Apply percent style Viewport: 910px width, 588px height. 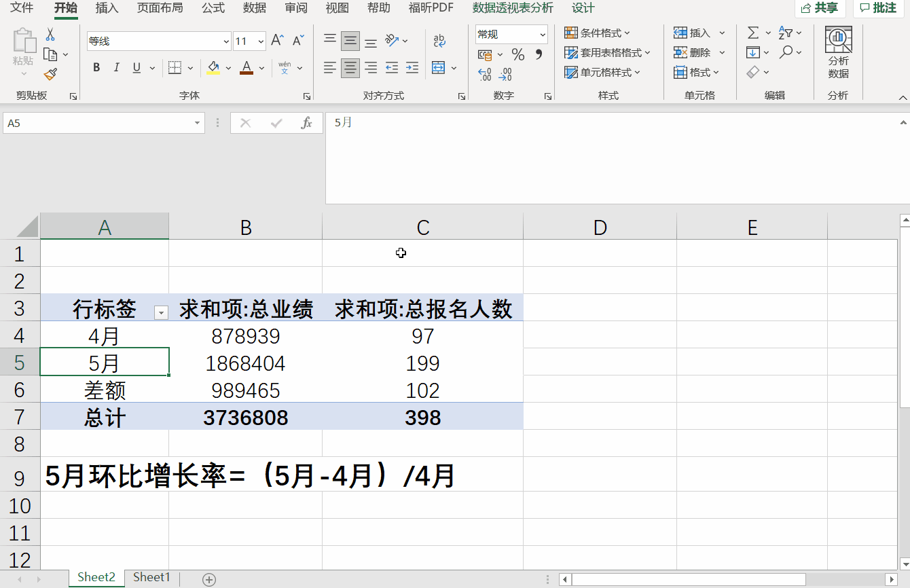tap(518, 54)
